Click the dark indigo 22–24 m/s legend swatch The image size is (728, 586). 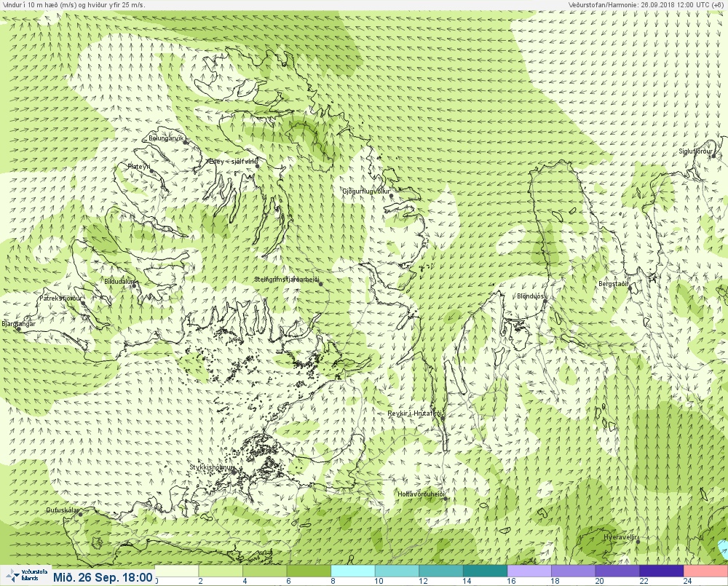click(662, 571)
